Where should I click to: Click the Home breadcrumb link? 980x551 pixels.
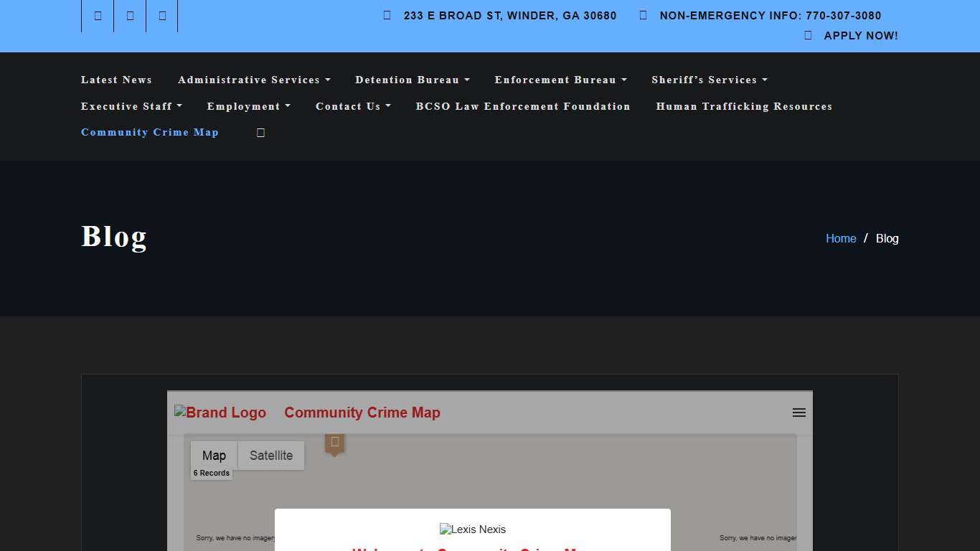tap(840, 238)
